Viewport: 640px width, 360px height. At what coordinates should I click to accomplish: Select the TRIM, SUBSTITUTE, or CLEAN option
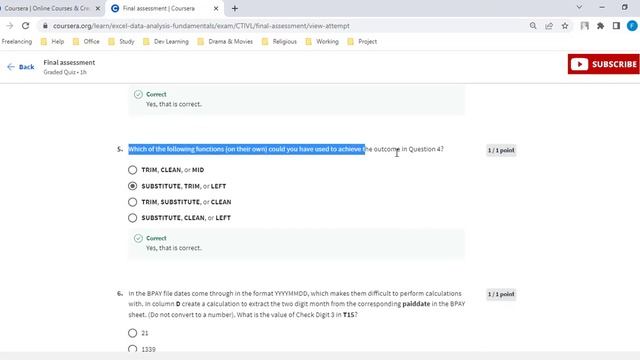(x=132, y=202)
